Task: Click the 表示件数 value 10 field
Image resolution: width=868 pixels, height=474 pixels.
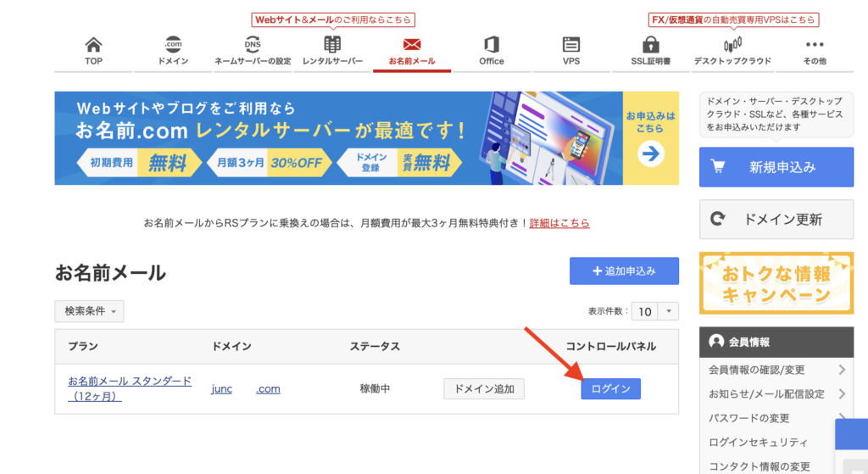Action: [645, 311]
